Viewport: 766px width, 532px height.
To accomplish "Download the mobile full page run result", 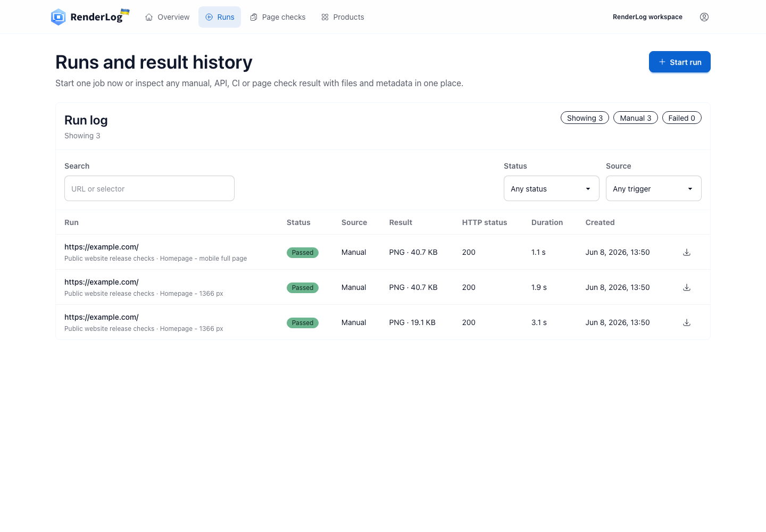I will [x=687, y=252].
